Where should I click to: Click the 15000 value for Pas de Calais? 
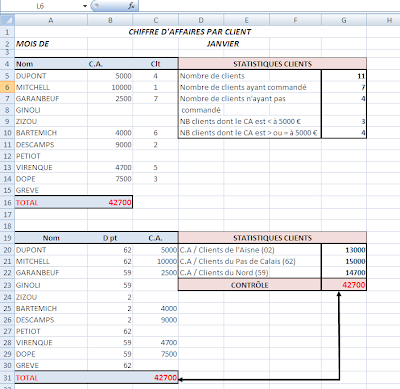coord(355,261)
